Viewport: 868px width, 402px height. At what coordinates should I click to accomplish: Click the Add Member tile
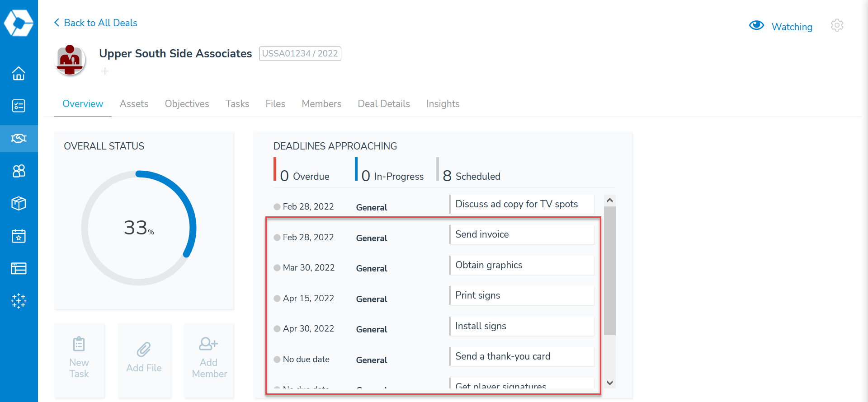(x=209, y=360)
